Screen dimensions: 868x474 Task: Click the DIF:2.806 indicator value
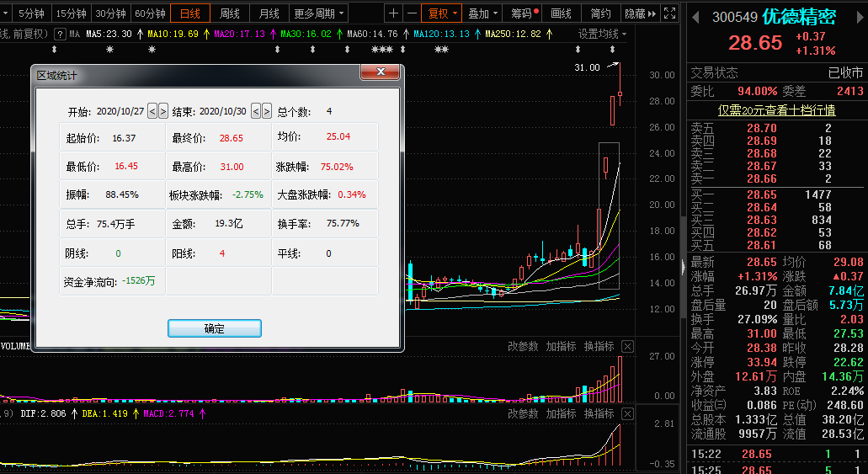pos(43,413)
